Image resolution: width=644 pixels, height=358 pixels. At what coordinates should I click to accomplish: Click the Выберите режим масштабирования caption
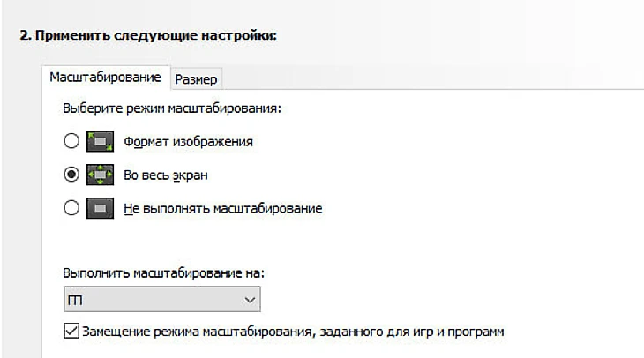(x=171, y=109)
